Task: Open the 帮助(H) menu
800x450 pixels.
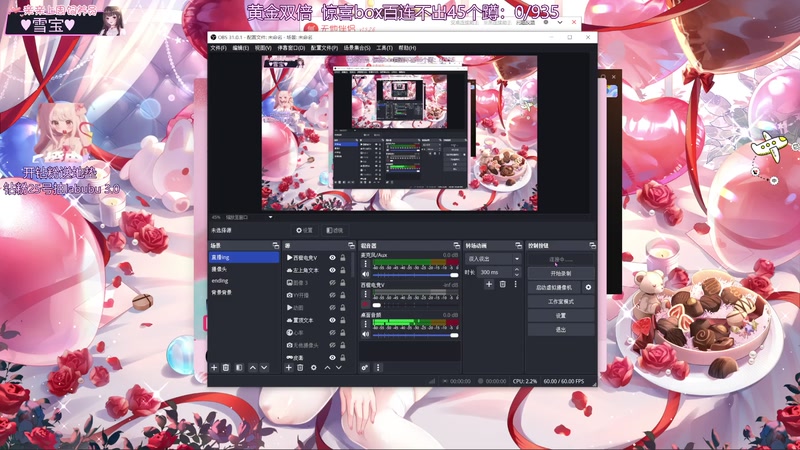Action: point(407,48)
